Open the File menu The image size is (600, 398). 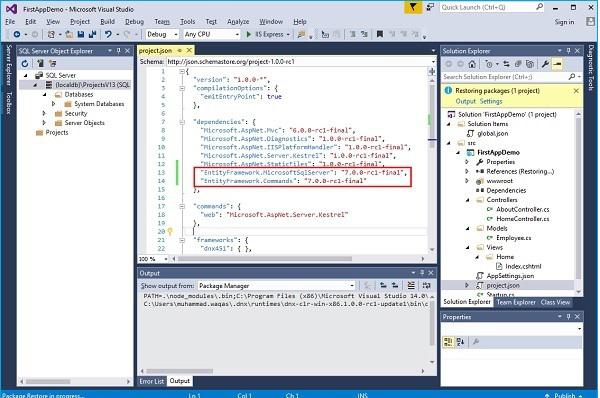pyautogui.click(x=10, y=22)
